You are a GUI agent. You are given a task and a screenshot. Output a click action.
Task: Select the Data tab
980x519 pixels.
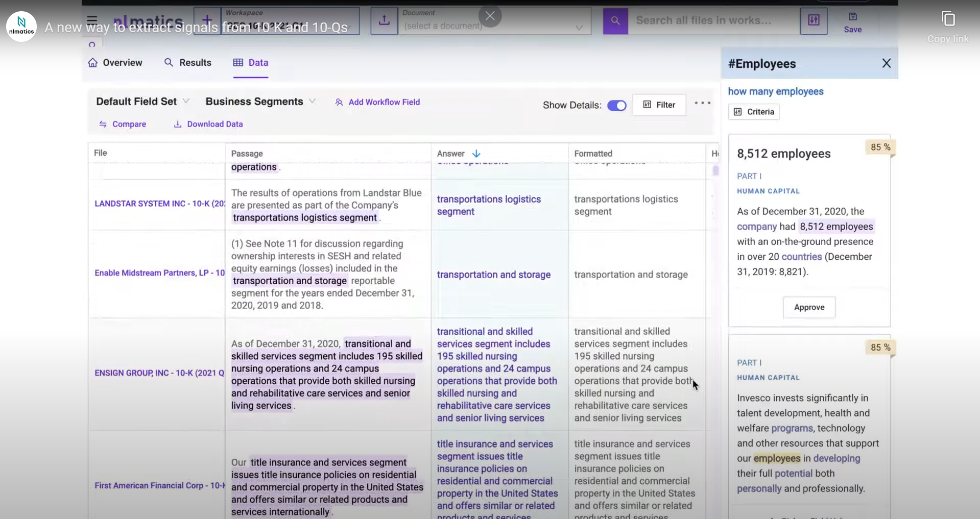[x=251, y=63]
